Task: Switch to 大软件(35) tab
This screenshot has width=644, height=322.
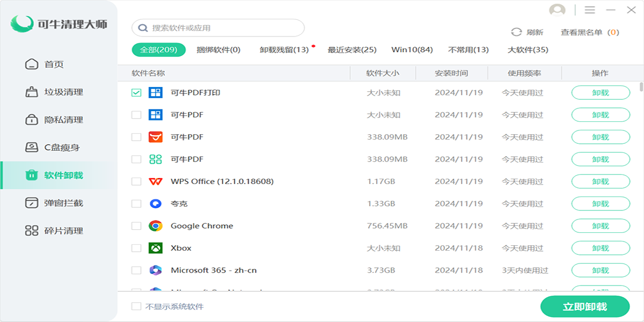Action: tap(528, 50)
